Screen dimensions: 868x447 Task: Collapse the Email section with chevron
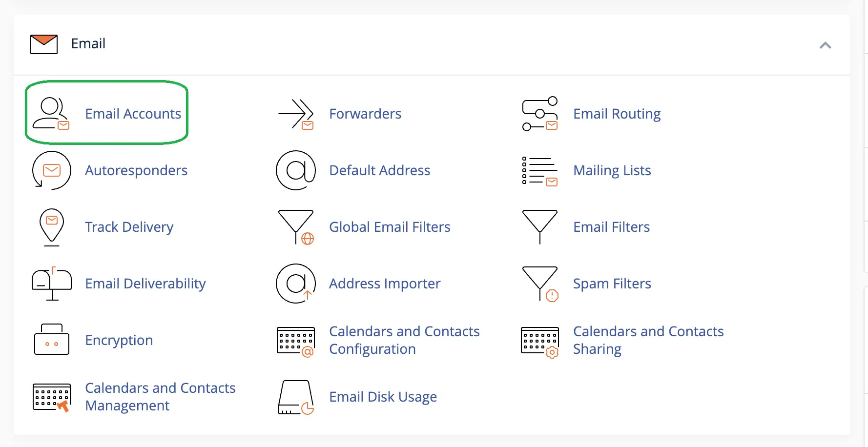coord(825,45)
